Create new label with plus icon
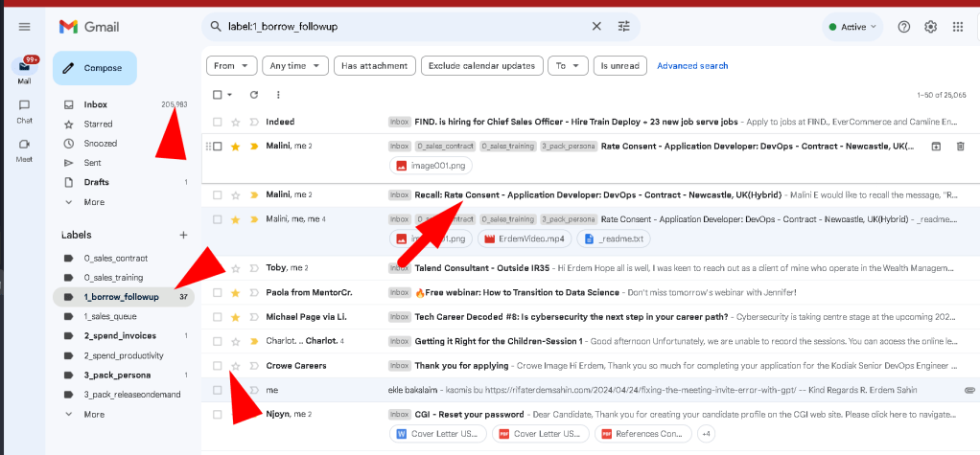 pos(183,236)
